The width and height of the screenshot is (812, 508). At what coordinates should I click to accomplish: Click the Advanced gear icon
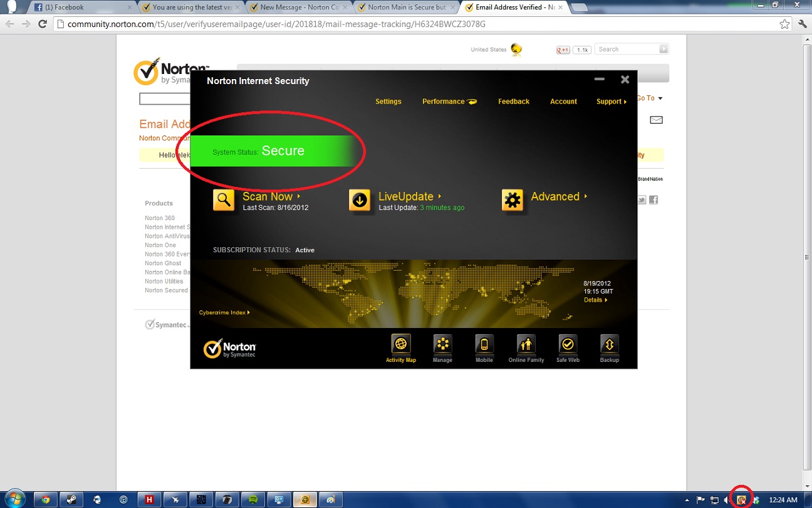[513, 200]
